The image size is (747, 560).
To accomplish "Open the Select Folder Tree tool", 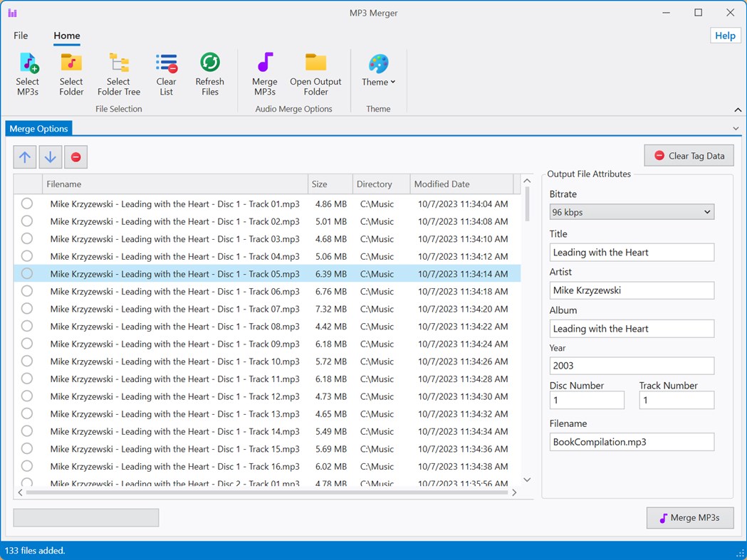I will click(118, 73).
